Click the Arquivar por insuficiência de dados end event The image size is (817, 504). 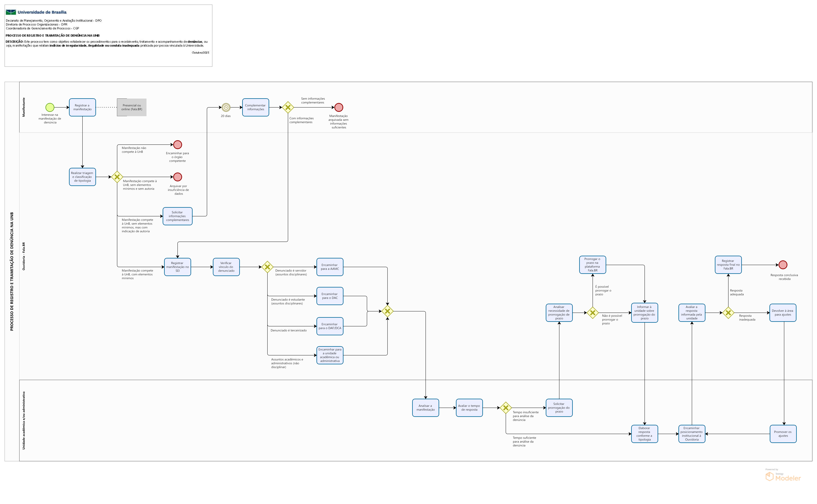[177, 177]
